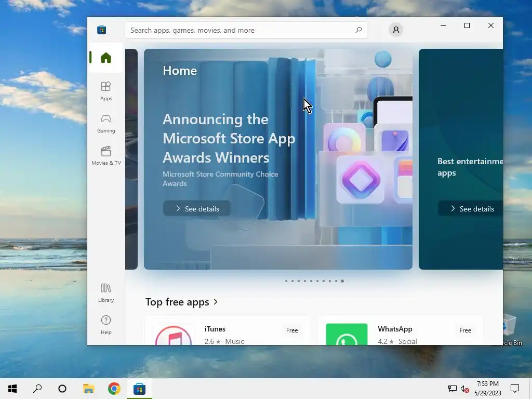Open the WhatsApp app title
Image resolution: width=532 pixels, height=399 pixels.
(395, 329)
